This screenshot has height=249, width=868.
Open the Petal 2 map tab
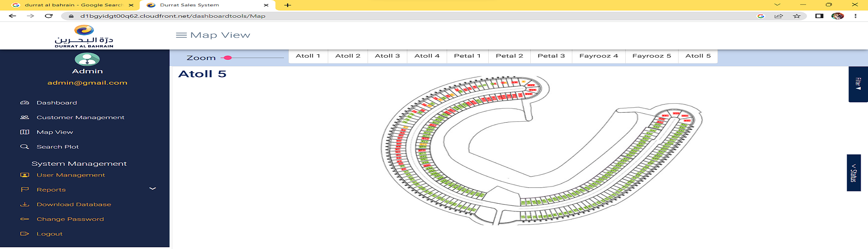click(x=509, y=56)
